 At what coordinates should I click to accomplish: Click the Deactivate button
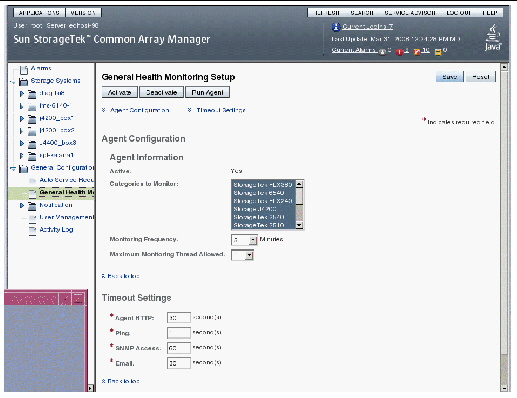click(x=161, y=92)
